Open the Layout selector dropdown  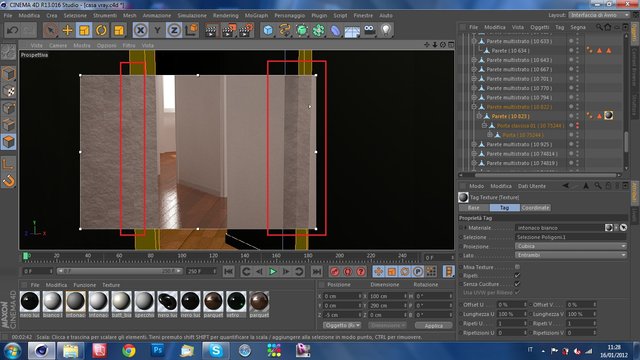(599, 15)
